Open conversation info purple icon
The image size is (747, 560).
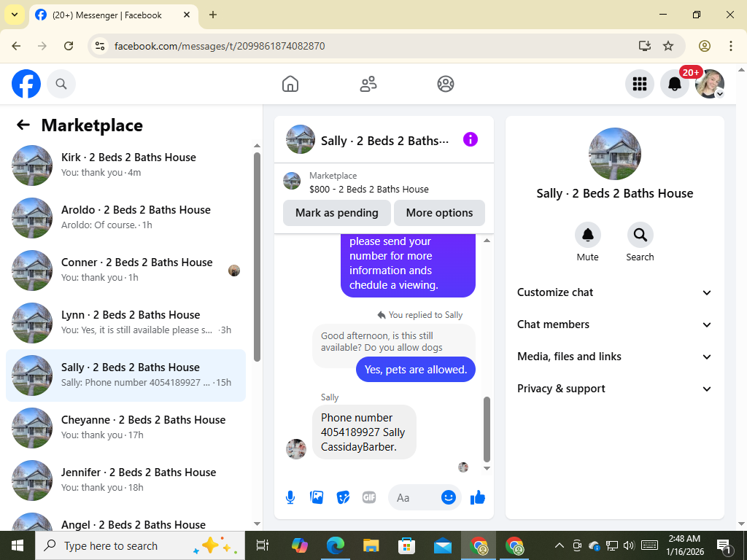(x=471, y=139)
